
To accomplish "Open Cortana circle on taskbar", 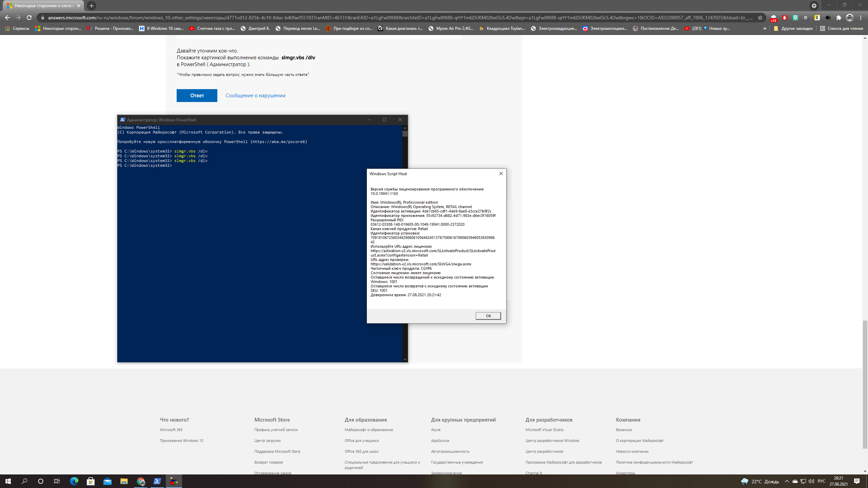I will coord(41,481).
